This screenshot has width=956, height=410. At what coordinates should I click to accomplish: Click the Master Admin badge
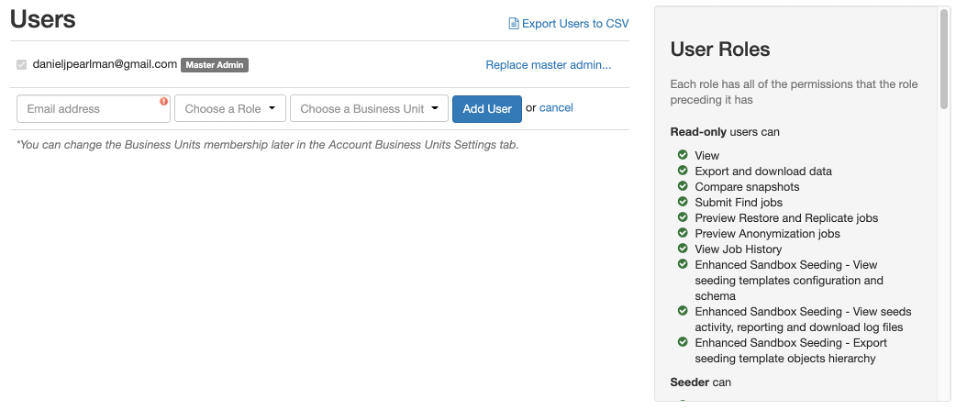pyautogui.click(x=214, y=65)
